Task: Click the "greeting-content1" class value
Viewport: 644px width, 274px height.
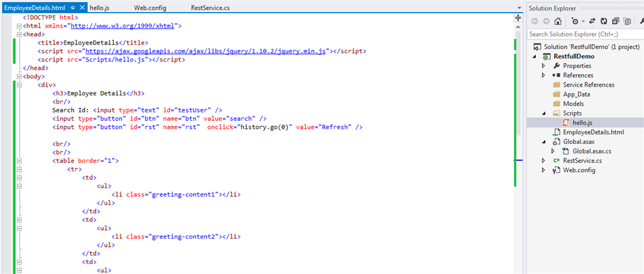Action: click(x=184, y=194)
